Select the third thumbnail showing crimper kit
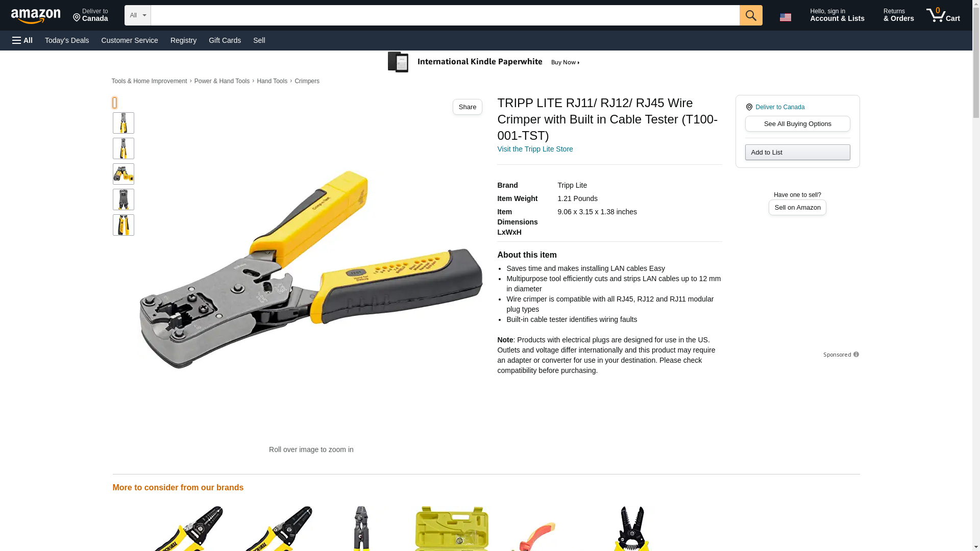The image size is (980, 551). coord(123,174)
